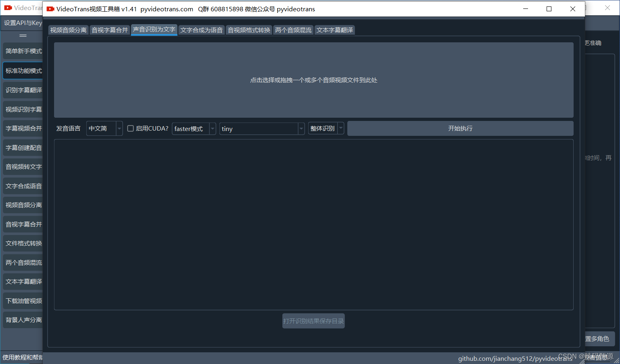Close the VideoTrans toolbox window
Viewport: 620px width, 364px height.
click(573, 9)
